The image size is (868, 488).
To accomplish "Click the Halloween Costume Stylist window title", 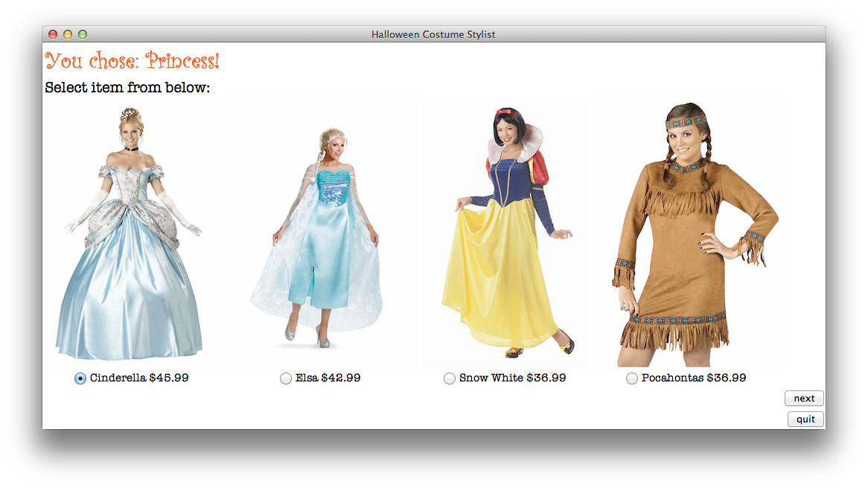I will click(433, 34).
